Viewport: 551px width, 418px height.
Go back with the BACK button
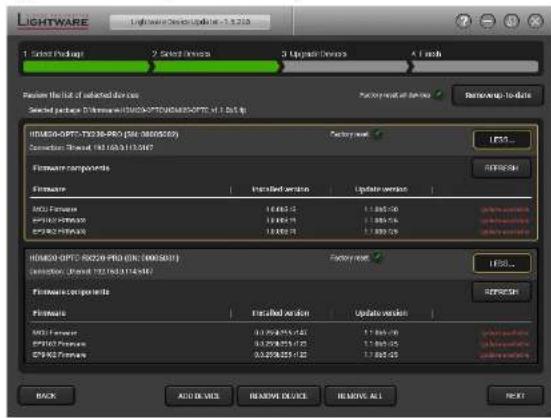click(46, 396)
